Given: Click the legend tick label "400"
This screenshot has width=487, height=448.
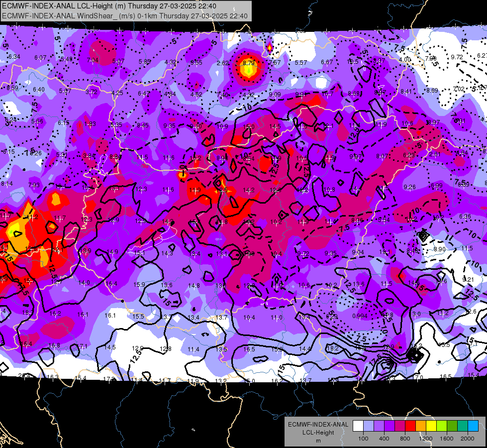Looking at the screenshot, I should tap(384, 439).
